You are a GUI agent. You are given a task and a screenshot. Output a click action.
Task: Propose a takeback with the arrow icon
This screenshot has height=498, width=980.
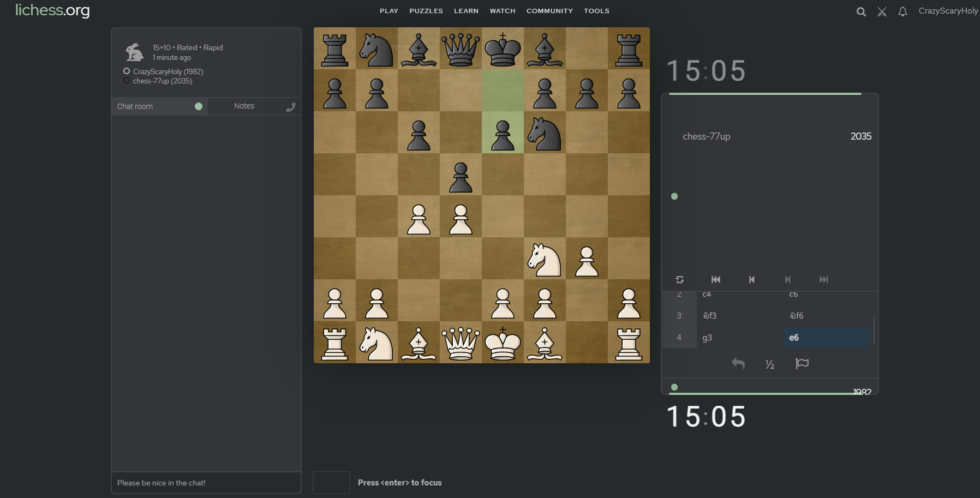point(738,363)
